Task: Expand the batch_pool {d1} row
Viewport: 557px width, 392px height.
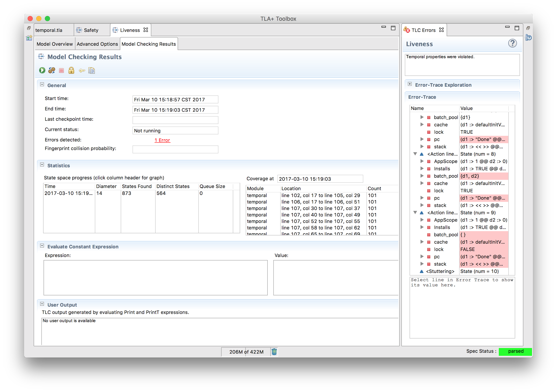Action: click(x=422, y=117)
